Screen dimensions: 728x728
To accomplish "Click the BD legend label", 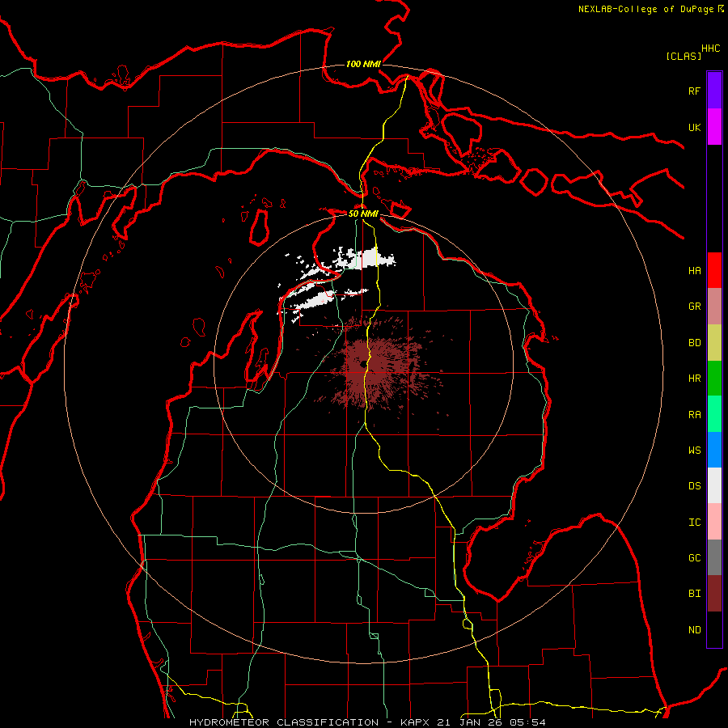I will tap(694, 343).
